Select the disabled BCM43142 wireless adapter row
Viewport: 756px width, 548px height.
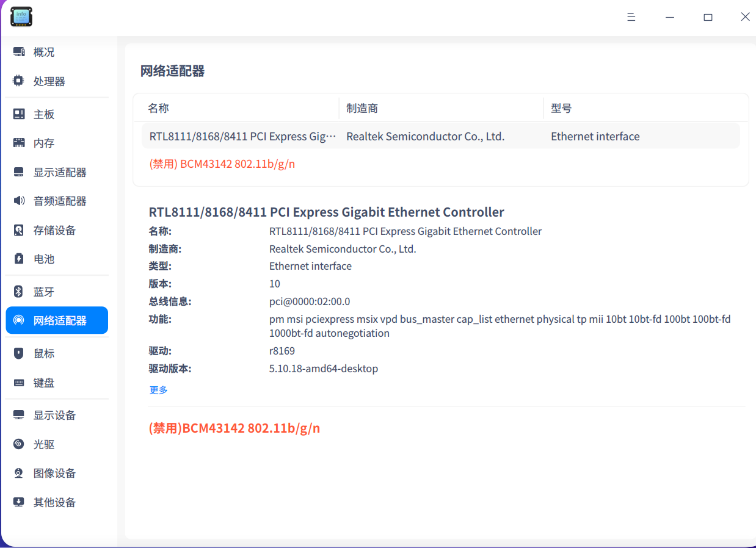pyautogui.click(x=222, y=164)
